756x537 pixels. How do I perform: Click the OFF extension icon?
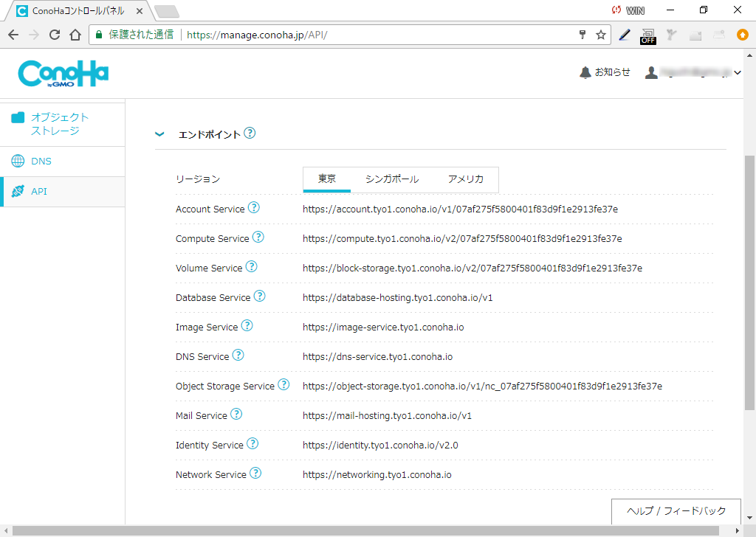[x=648, y=35]
